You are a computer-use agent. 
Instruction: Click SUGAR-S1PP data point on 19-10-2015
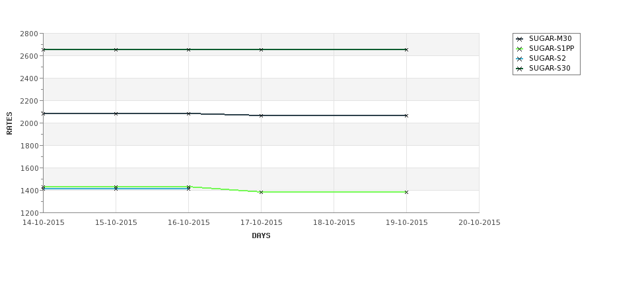point(406,192)
